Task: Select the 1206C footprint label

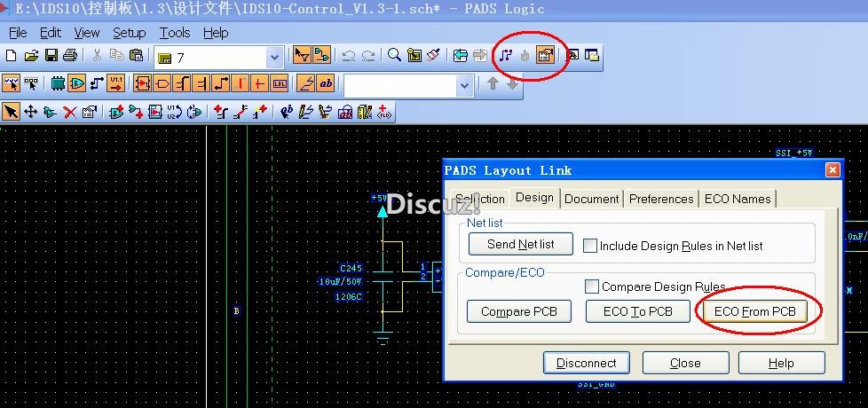Action: coord(349,297)
